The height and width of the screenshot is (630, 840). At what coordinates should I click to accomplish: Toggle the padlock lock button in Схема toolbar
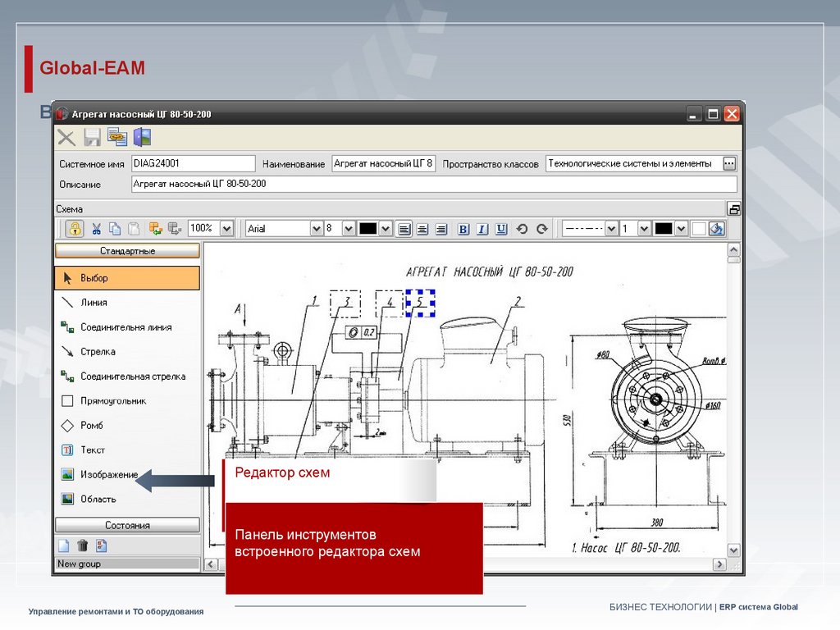[75, 229]
